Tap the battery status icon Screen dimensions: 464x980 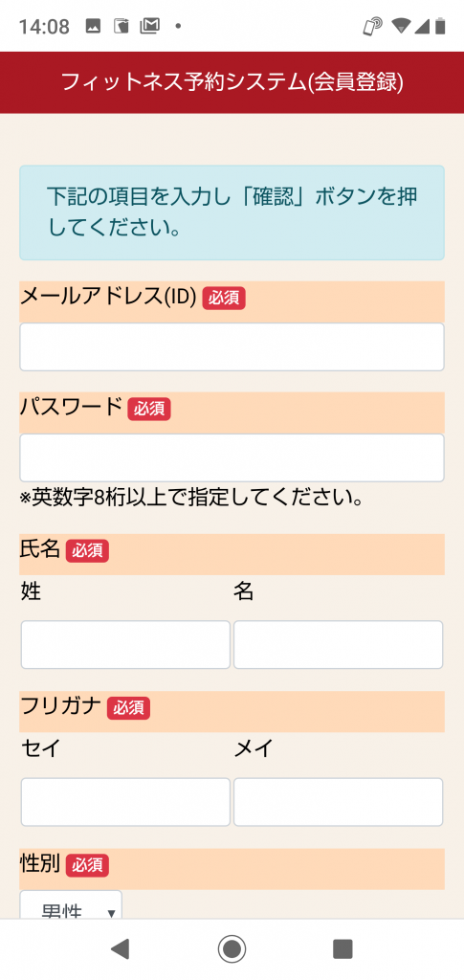[x=441, y=26]
